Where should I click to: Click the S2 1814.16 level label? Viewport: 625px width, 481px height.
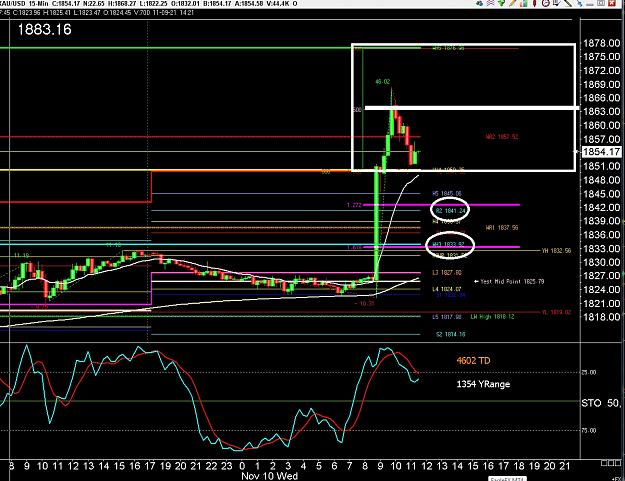click(x=450, y=334)
